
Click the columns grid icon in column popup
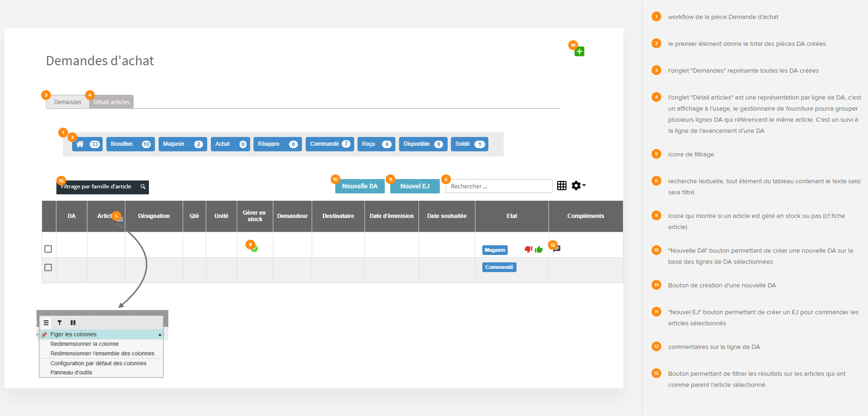[73, 323]
